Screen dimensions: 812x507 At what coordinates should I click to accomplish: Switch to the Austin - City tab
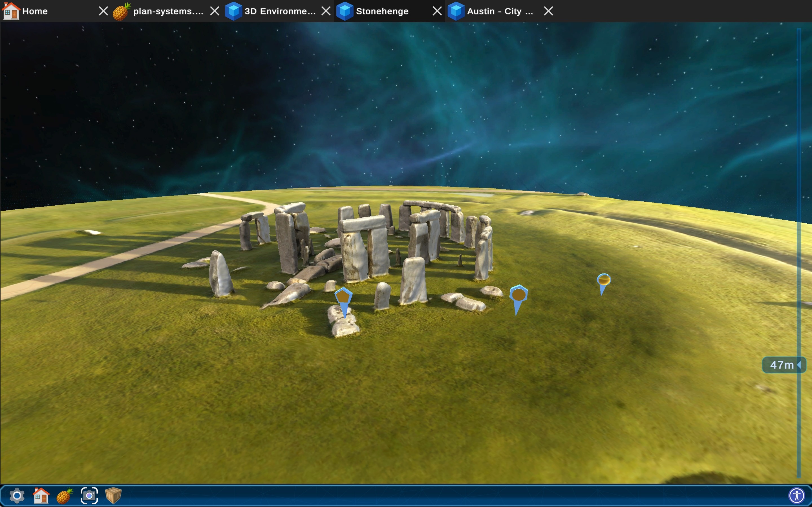500,11
